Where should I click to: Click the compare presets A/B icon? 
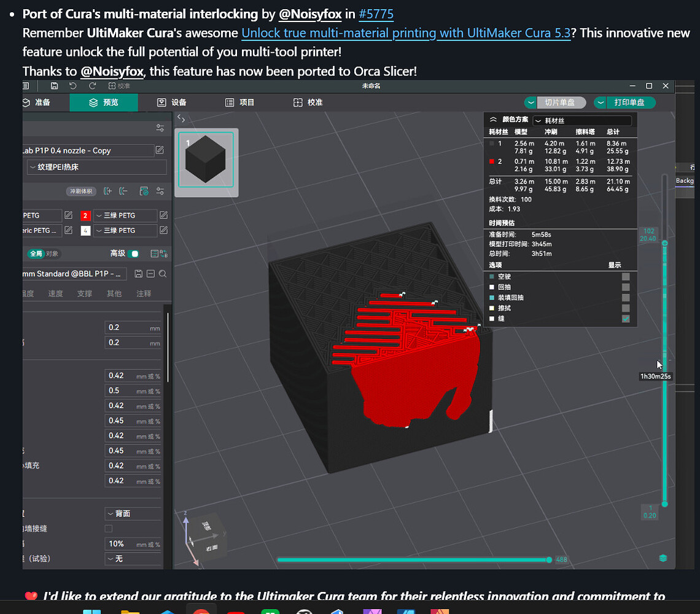point(163,254)
